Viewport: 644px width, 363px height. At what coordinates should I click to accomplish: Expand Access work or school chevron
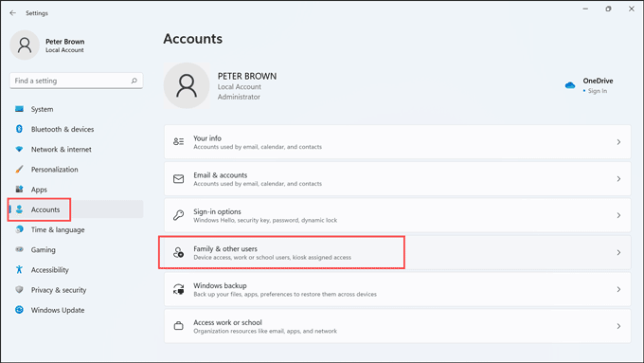point(618,326)
